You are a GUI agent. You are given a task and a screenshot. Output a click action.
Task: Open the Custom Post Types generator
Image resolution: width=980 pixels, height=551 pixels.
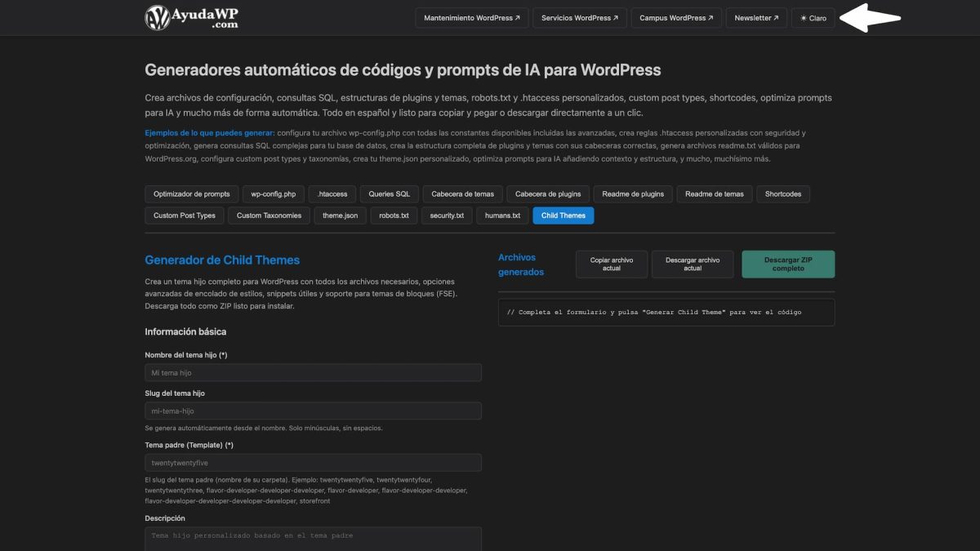pyautogui.click(x=183, y=216)
